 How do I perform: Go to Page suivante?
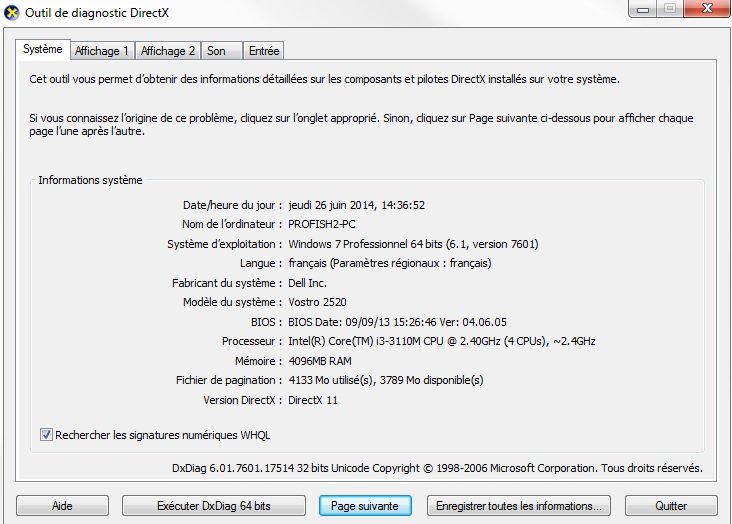click(365, 506)
